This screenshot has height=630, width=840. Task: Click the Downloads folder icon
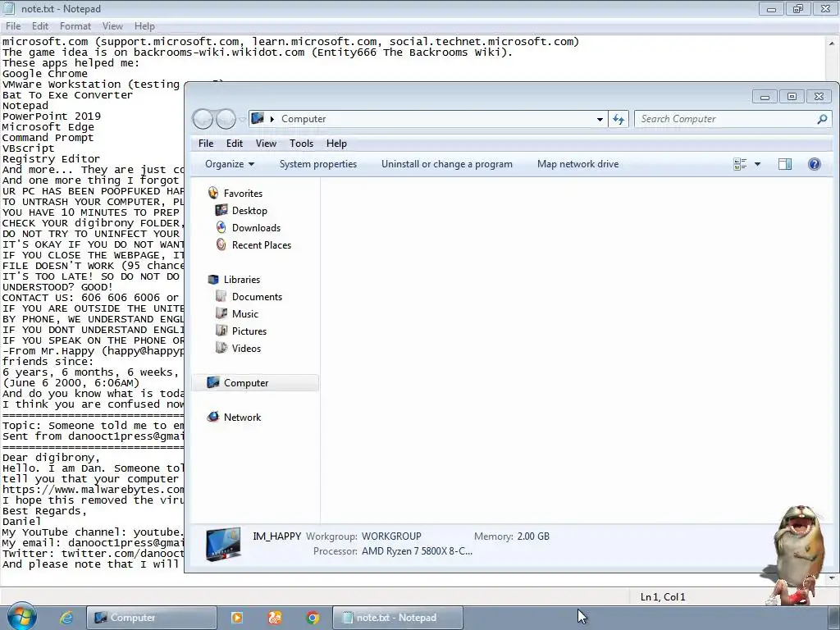click(x=221, y=227)
